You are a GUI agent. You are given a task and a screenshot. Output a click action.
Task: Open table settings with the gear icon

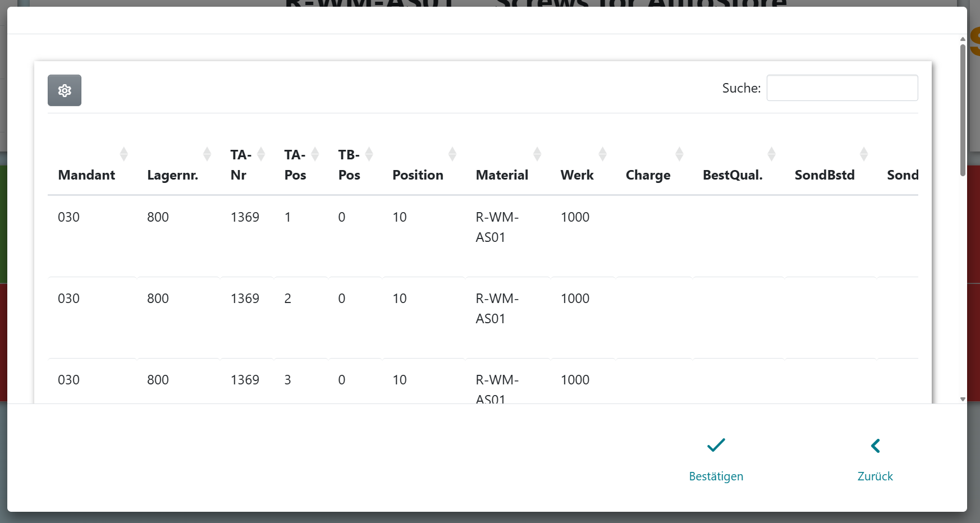65,90
